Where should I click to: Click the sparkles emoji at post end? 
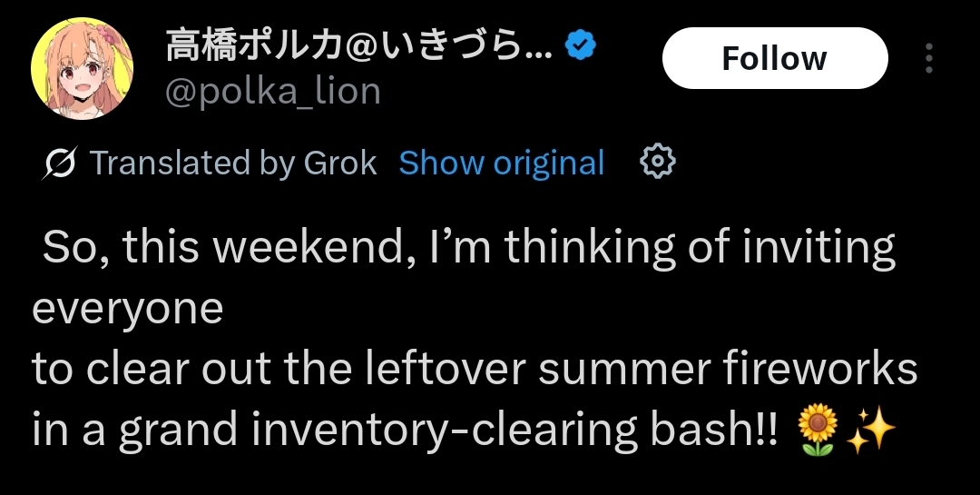[870, 430]
